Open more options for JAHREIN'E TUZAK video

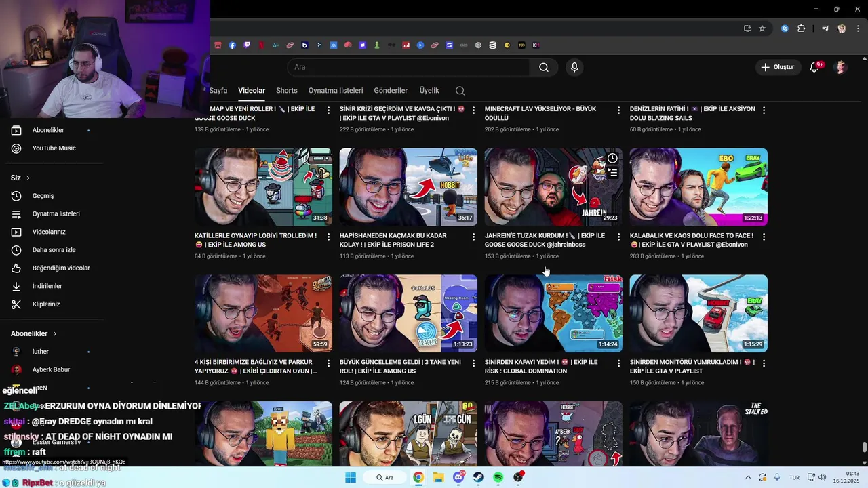[x=618, y=237]
